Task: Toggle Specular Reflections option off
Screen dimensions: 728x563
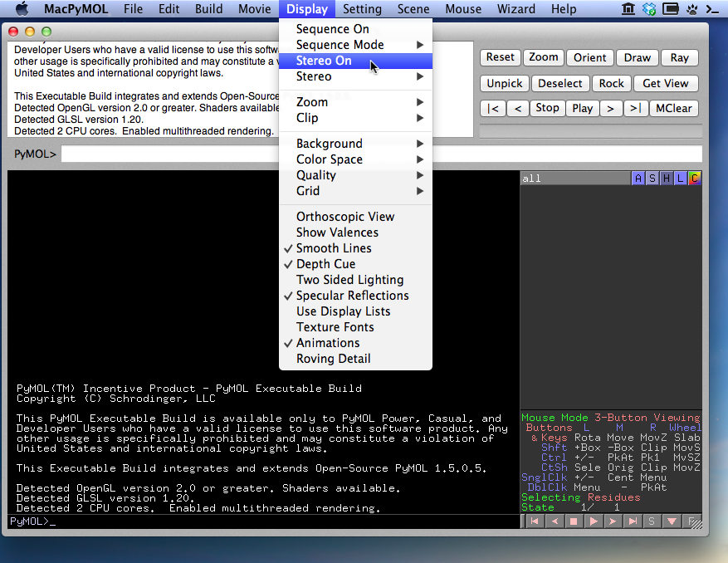Action: [x=355, y=296]
